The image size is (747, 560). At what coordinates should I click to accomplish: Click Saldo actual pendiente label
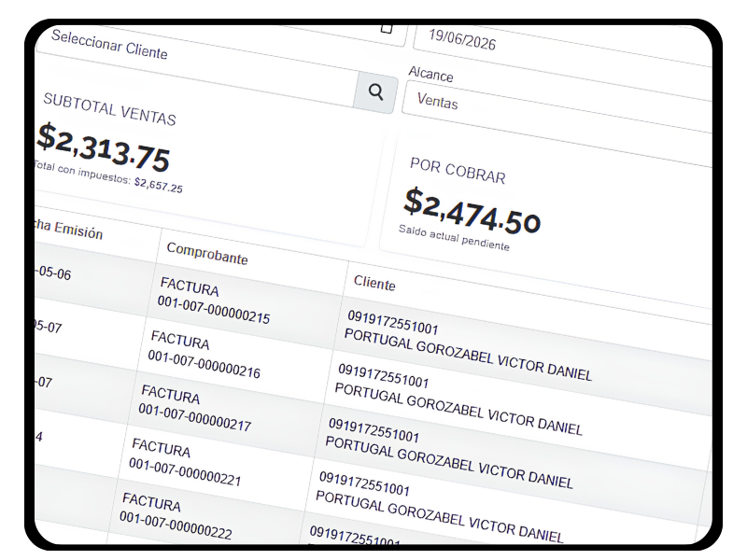click(x=454, y=237)
